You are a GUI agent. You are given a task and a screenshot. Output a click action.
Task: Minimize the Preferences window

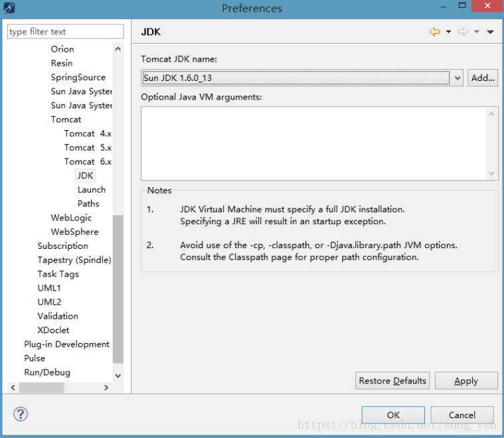pos(444,7)
